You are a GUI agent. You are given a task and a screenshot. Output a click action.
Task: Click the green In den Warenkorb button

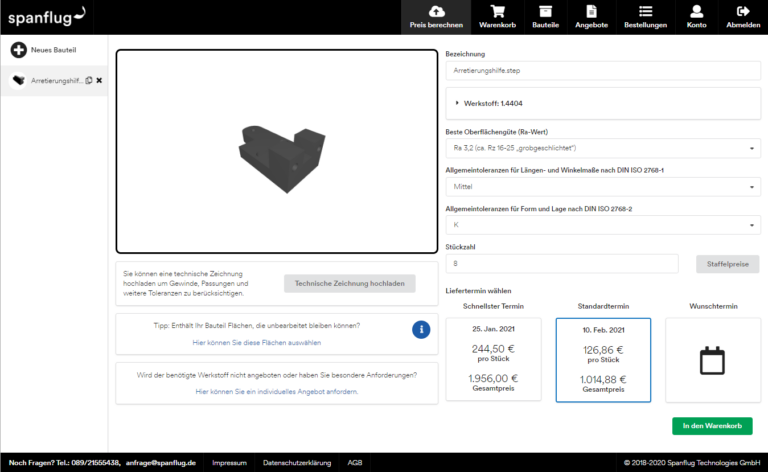coord(712,426)
